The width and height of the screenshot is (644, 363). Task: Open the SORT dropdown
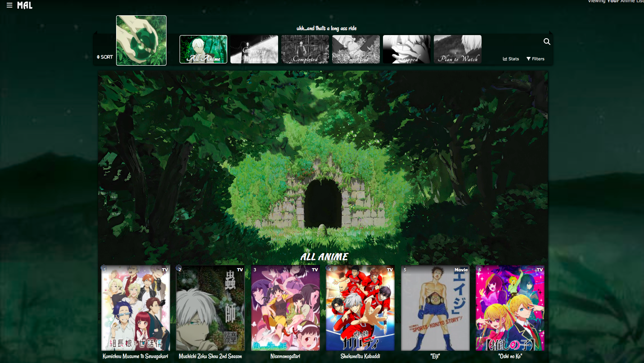click(105, 57)
